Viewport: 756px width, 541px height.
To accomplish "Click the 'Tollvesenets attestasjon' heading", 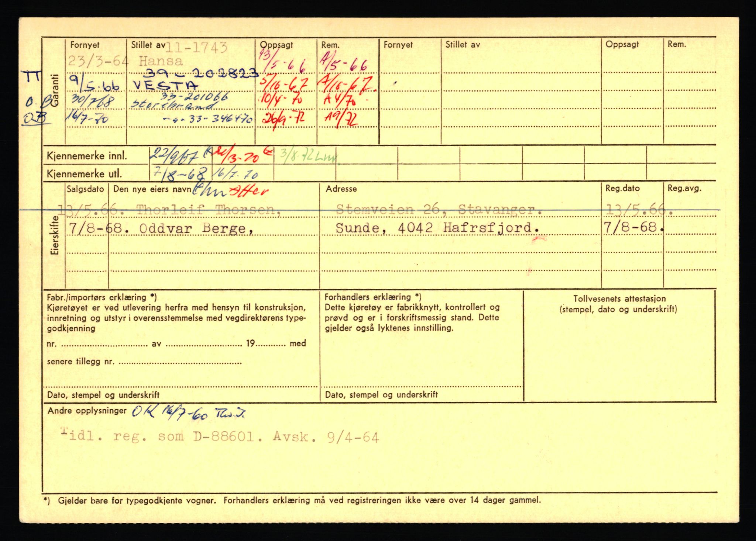I will tap(619, 299).
